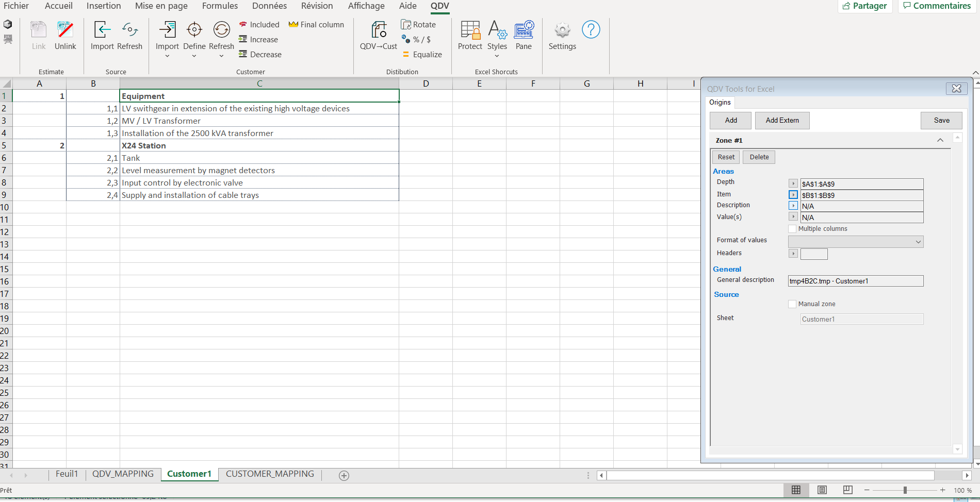
Task: Open the Insertion ribbon tab
Action: [104, 6]
